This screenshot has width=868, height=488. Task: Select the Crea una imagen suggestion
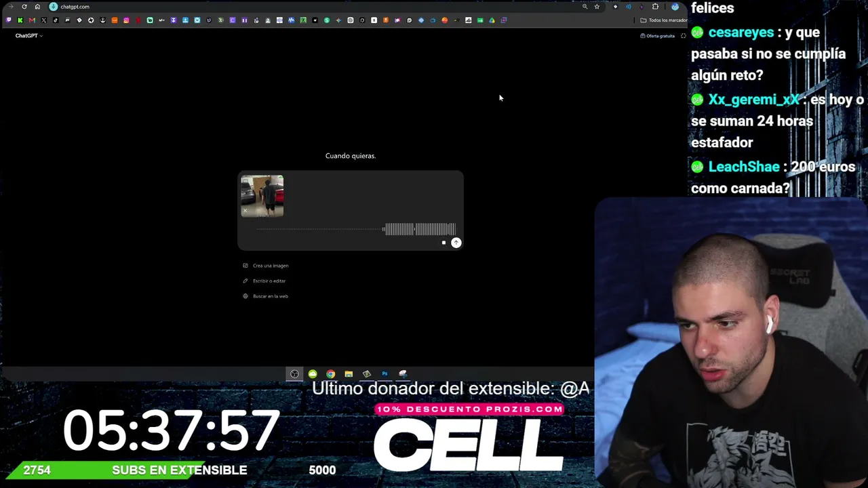coord(266,266)
